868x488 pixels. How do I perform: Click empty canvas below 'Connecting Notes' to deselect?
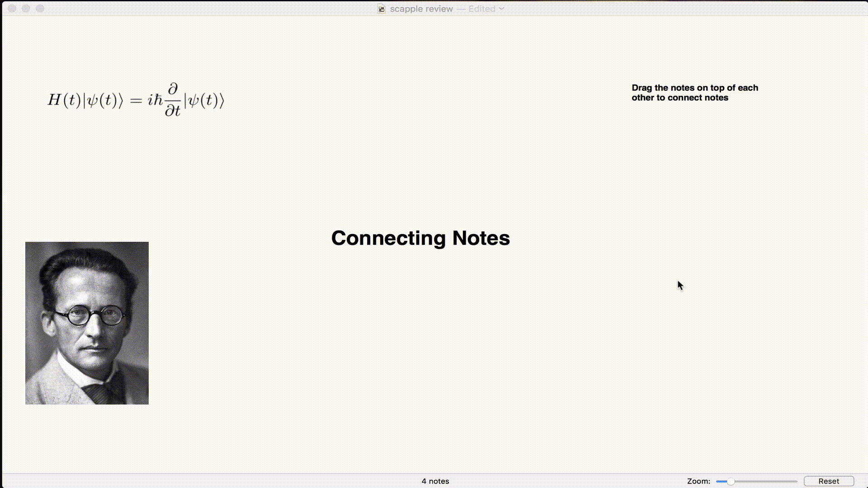click(420, 343)
